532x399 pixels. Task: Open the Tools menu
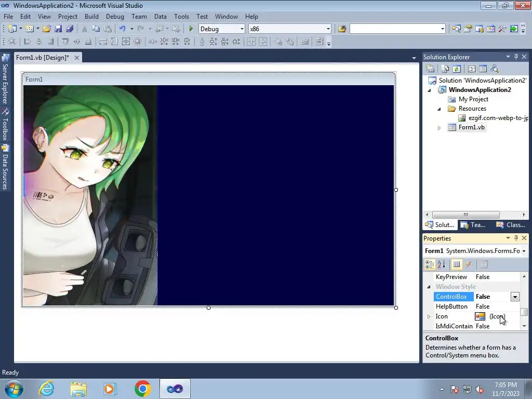coord(181,16)
